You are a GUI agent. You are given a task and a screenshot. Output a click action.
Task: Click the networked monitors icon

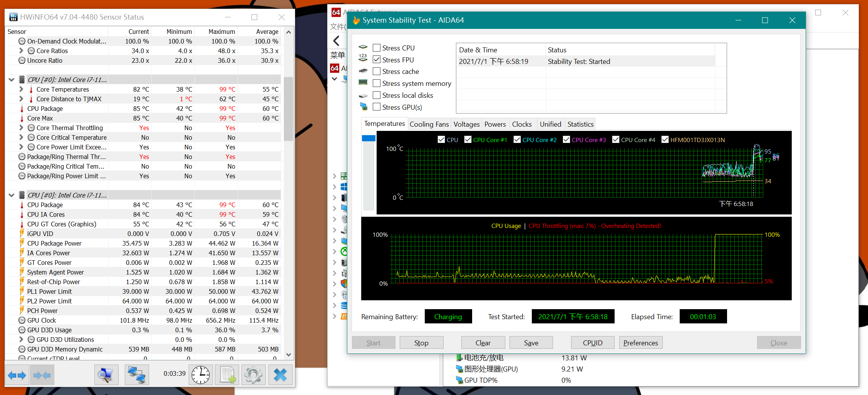(x=137, y=375)
